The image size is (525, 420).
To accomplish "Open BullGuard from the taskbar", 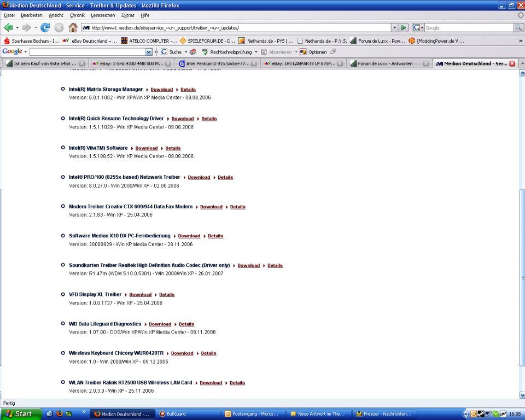I will point(188,414).
